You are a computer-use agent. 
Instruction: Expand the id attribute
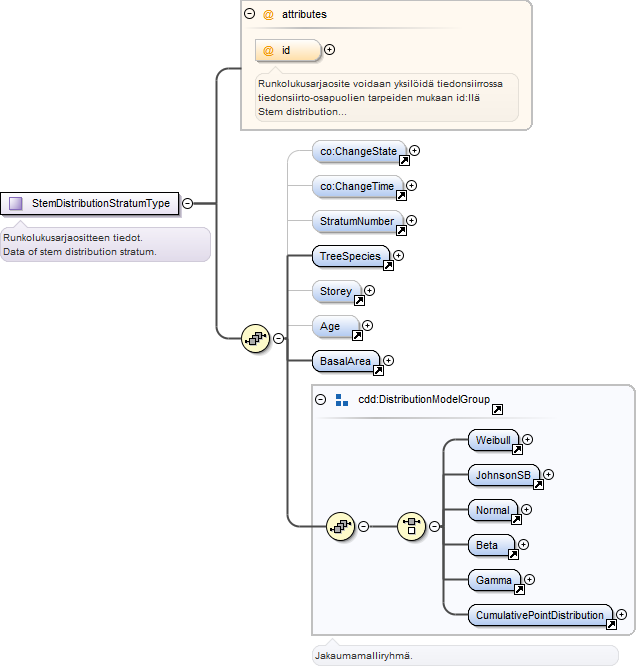click(329, 49)
